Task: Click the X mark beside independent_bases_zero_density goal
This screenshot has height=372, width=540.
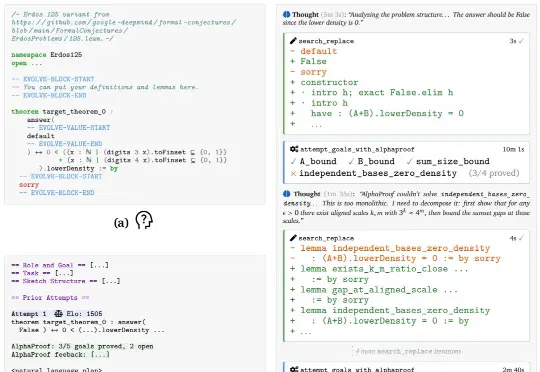Action: tap(293, 173)
